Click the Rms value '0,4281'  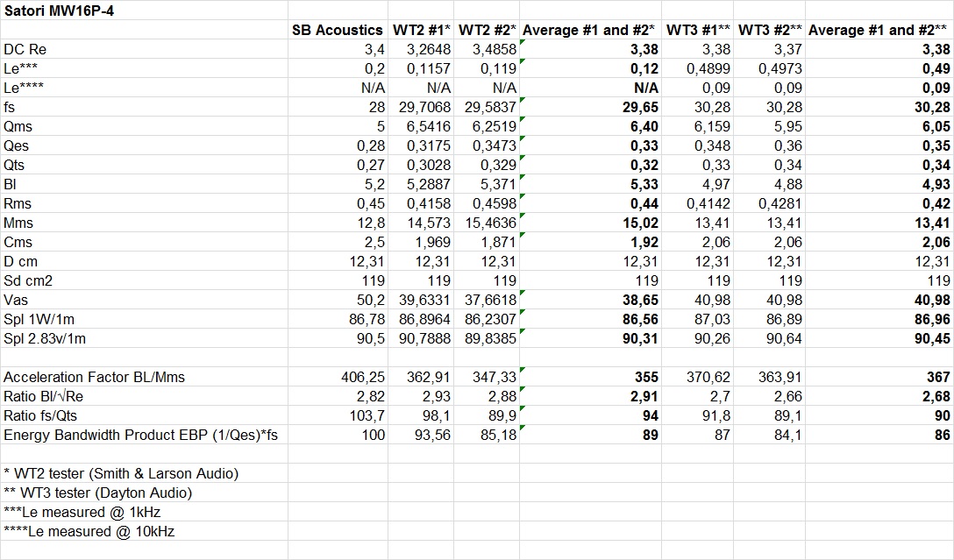(x=780, y=203)
